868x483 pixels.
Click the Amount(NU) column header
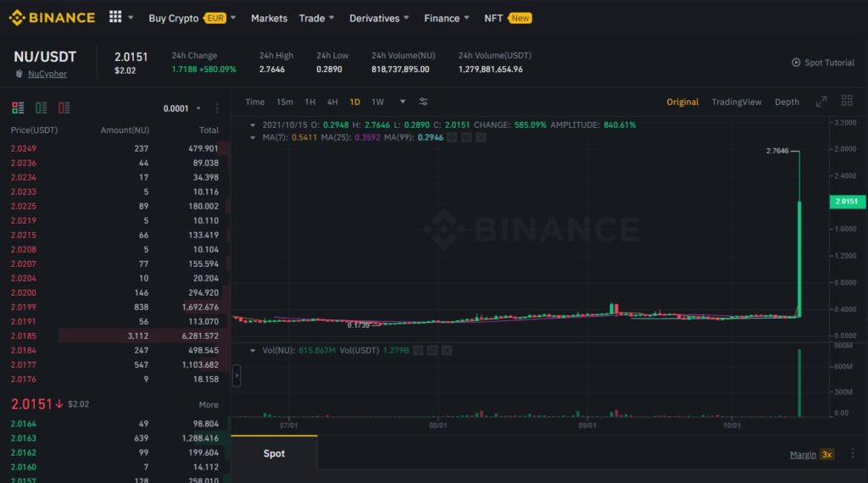click(125, 130)
